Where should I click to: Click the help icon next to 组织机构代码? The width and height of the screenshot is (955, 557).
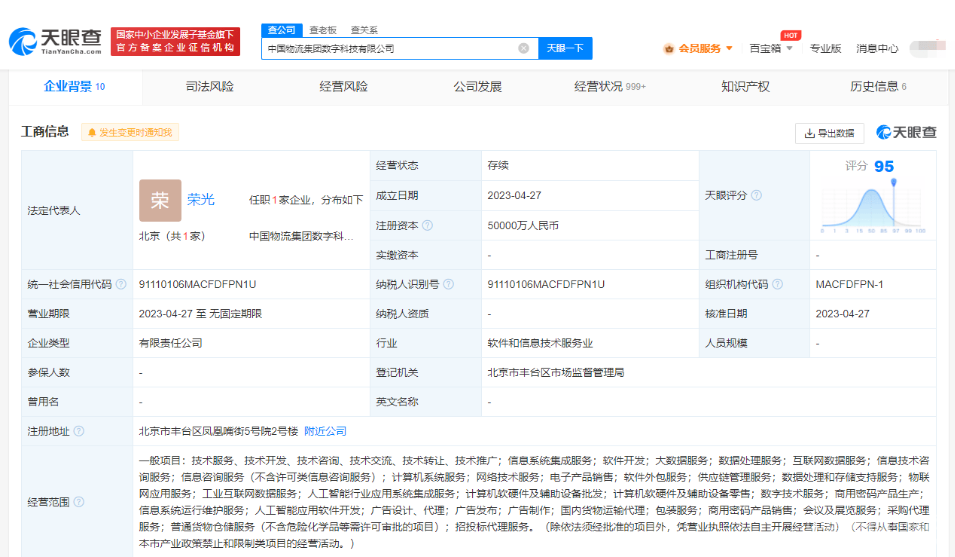777,284
